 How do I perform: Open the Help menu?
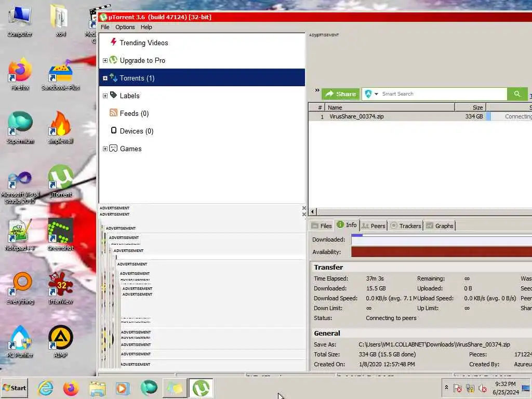point(146,27)
